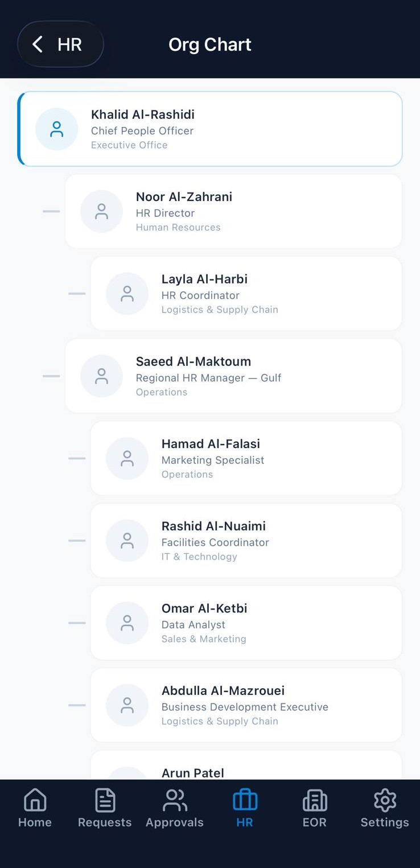Select Hamad Al-Falasi, Marketing Specialist
The image size is (420, 868).
(x=246, y=459)
